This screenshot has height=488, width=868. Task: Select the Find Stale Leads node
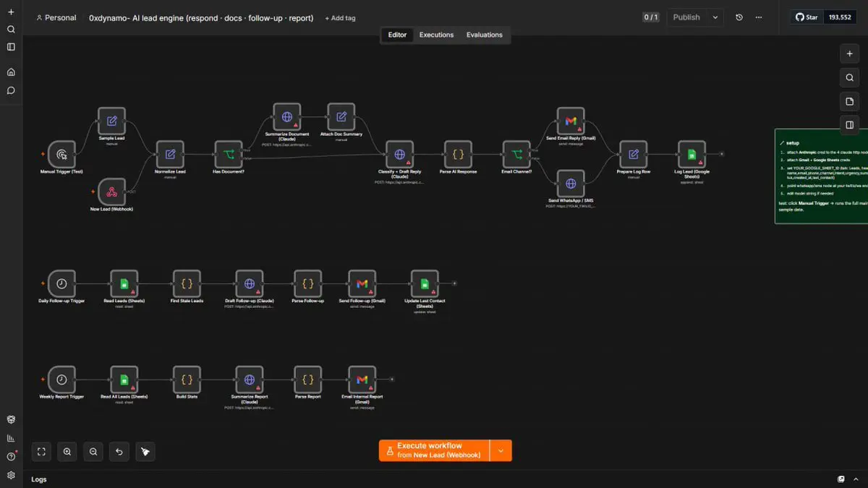tap(187, 283)
